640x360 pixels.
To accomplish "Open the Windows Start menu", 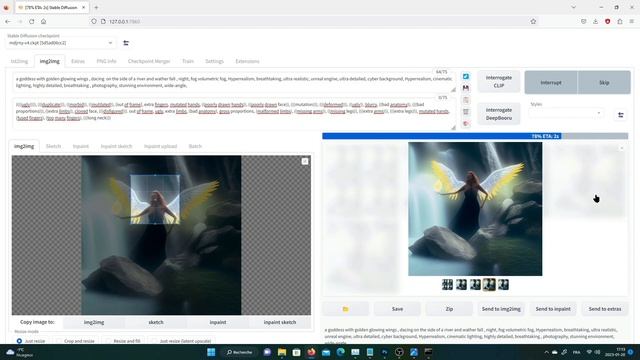I will point(211,352).
